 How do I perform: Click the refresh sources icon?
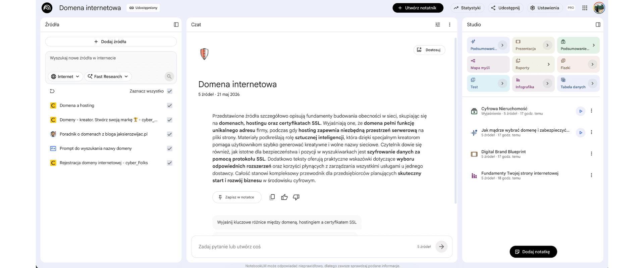(52, 91)
